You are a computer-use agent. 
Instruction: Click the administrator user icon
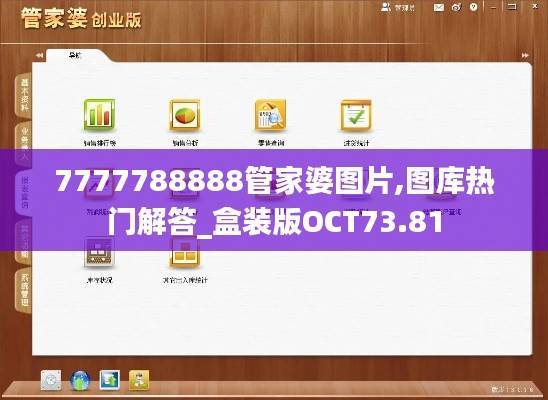pyautogui.click(x=386, y=7)
